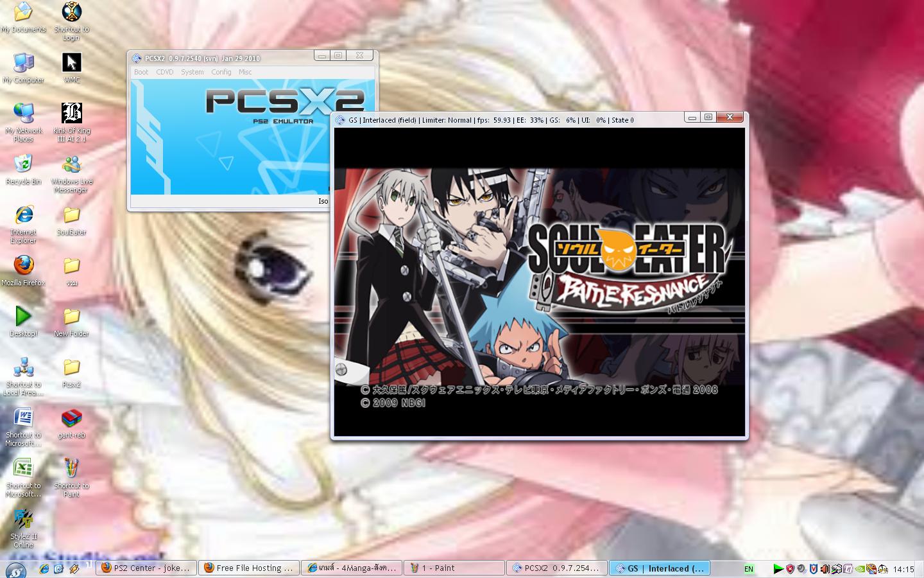
Task: Select the Mozilla Firefox desktop icon
Action: click(x=23, y=270)
